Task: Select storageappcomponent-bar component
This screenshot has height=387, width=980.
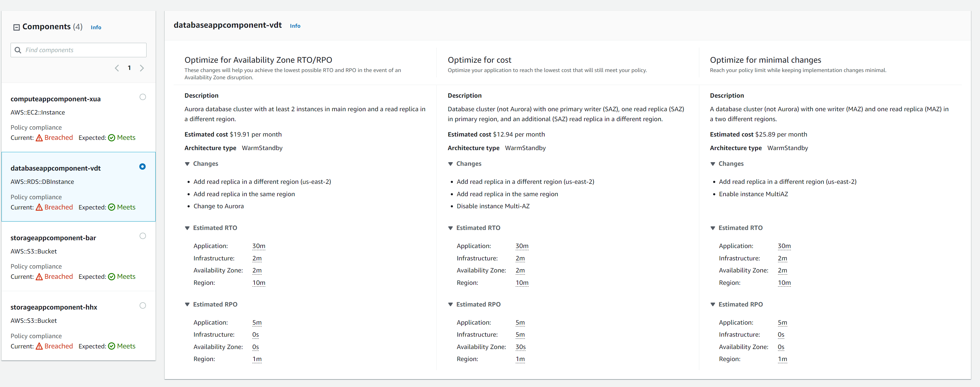Action: [x=143, y=236]
